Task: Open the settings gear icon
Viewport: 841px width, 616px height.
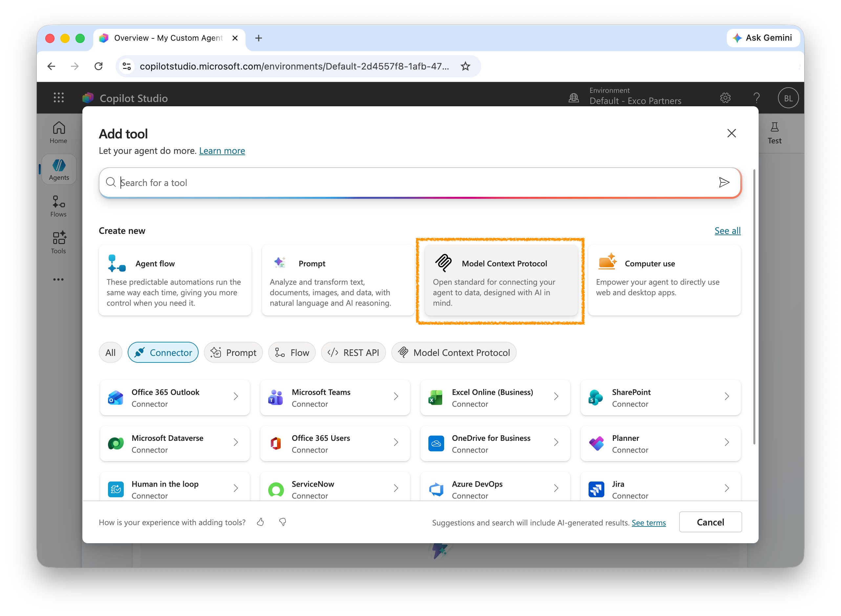Action: point(725,98)
